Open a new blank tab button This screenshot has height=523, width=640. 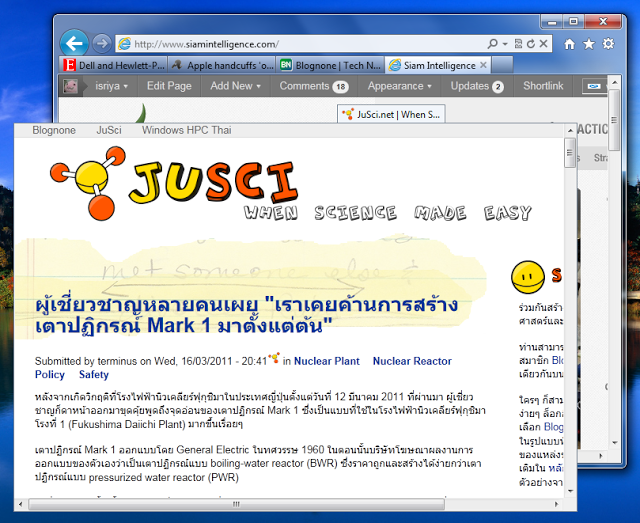tap(502, 65)
